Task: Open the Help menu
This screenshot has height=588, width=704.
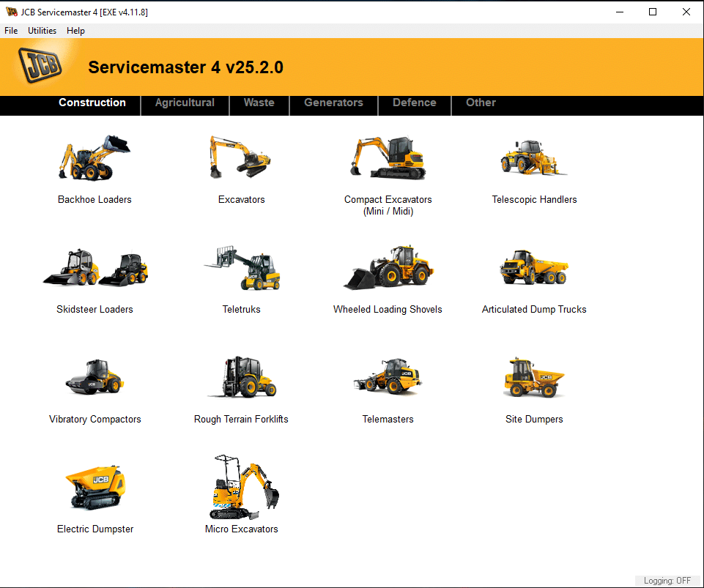Action: click(x=75, y=31)
